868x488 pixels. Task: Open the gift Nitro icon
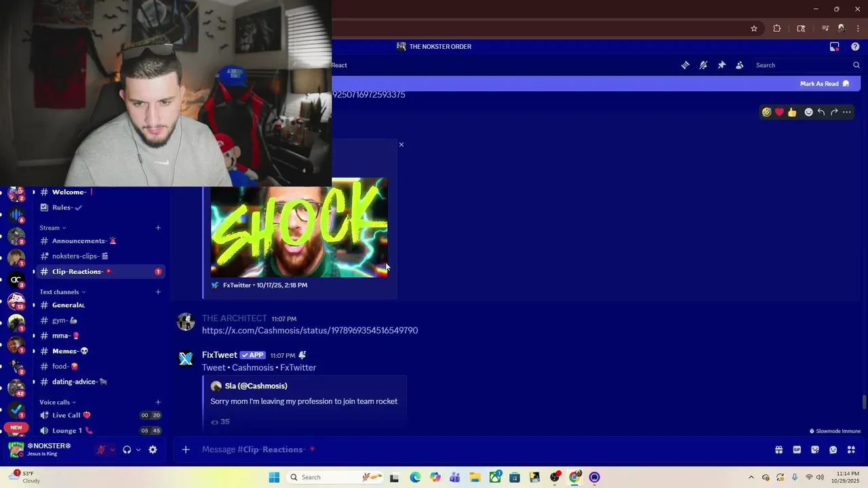tap(778, 449)
